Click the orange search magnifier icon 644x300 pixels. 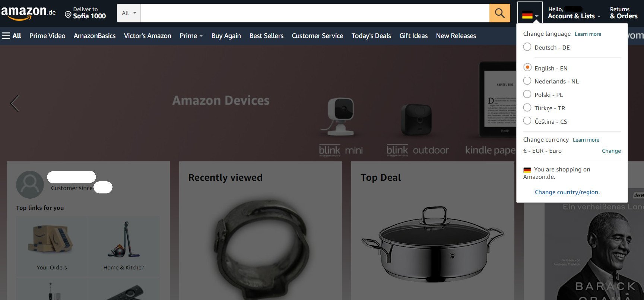click(x=499, y=13)
